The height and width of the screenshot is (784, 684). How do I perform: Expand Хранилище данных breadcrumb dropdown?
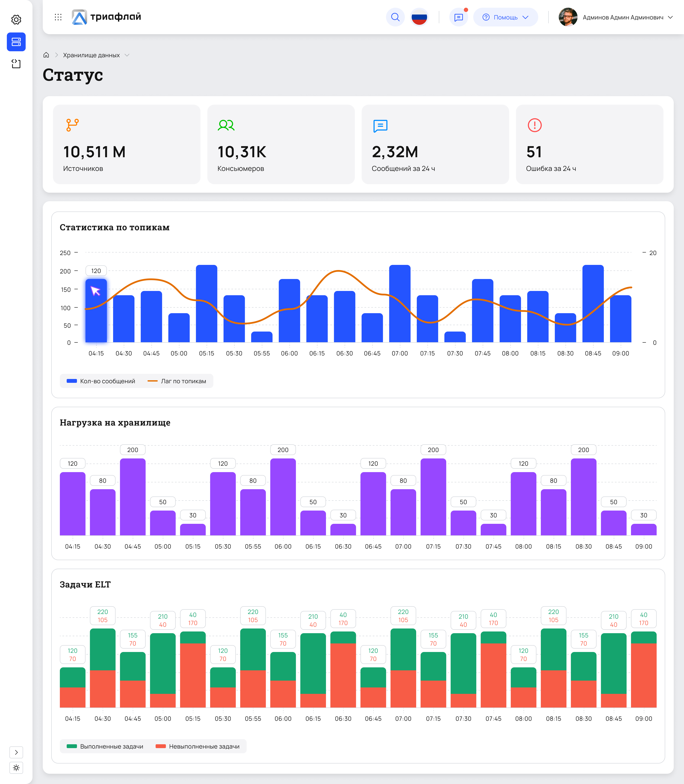(x=127, y=55)
